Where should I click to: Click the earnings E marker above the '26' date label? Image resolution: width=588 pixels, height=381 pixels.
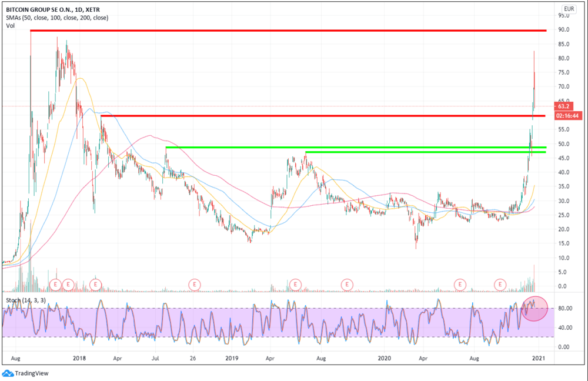[194, 285]
